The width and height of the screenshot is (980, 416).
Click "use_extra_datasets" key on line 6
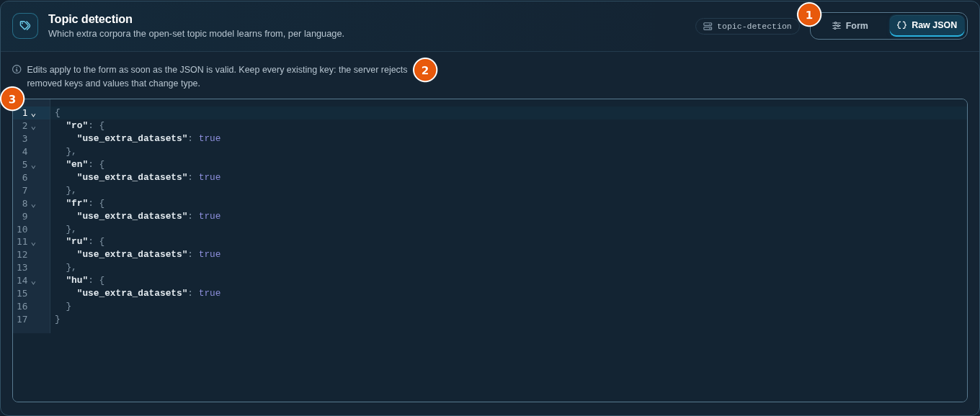(x=133, y=177)
